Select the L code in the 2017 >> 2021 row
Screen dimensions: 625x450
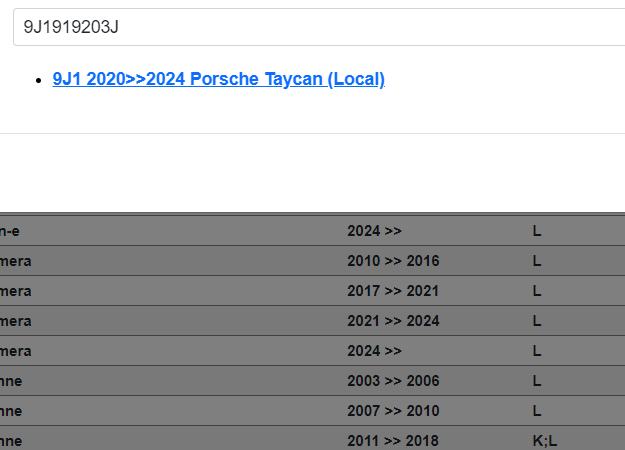click(537, 291)
